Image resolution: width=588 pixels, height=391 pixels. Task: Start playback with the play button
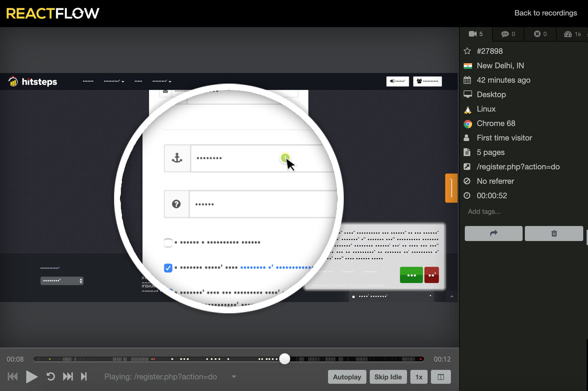32,377
